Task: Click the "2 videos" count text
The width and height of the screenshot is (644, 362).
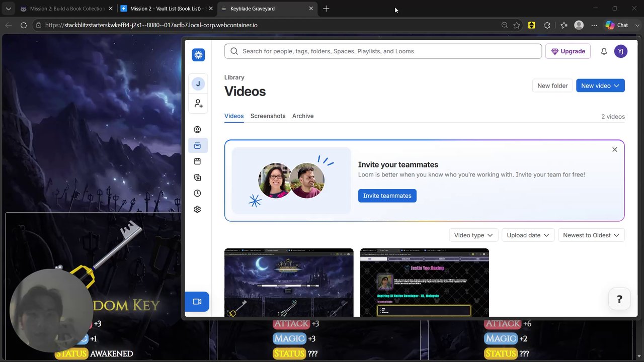Action: (613, 117)
